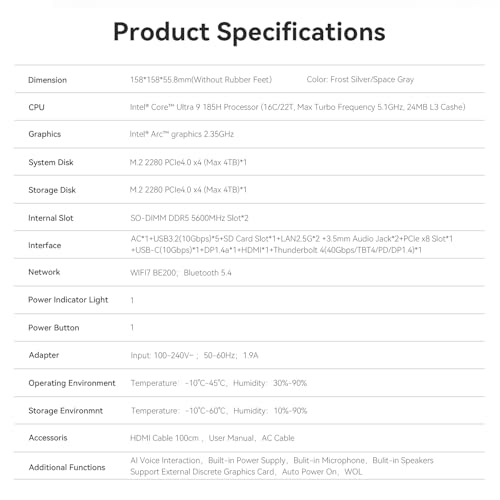The width and height of the screenshot is (500, 500).
Task: Select the Additional Functions row label
Action: pos(67,467)
